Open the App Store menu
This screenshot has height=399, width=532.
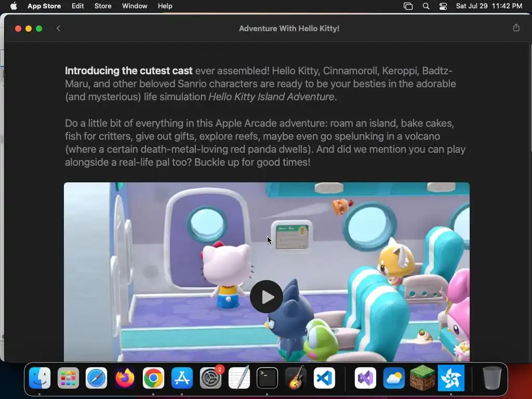coord(44,6)
